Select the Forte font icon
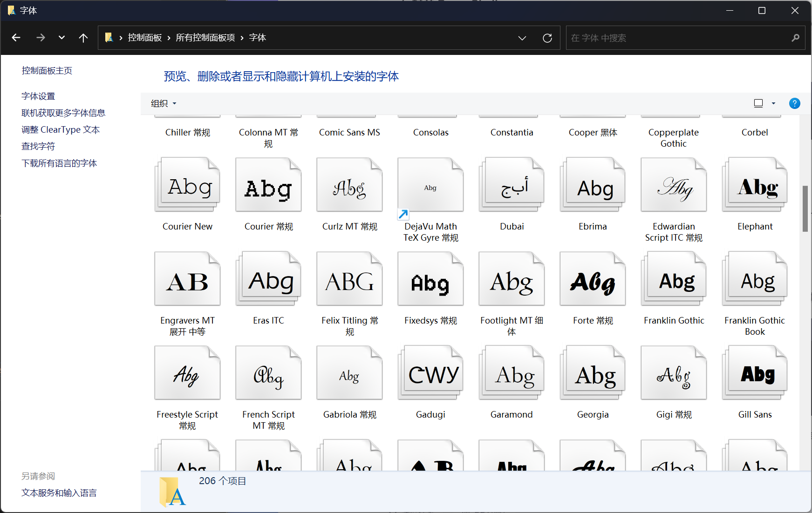This screenshot has height=513, width=812. click(x=593, y=279)
